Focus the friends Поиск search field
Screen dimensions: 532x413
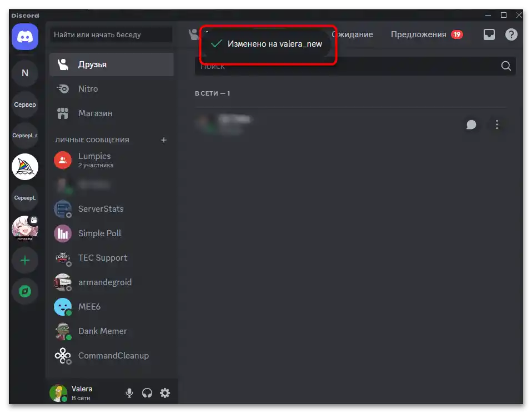click(x=355, y=66)
